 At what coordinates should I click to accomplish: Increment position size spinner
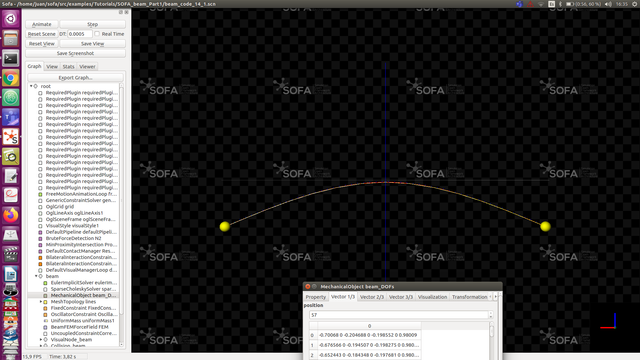click(491, 313)
